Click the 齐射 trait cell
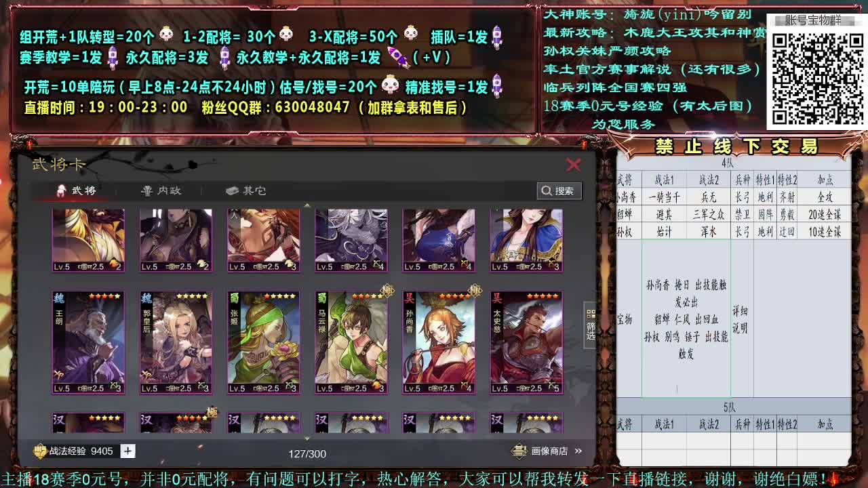 [787, 197]
